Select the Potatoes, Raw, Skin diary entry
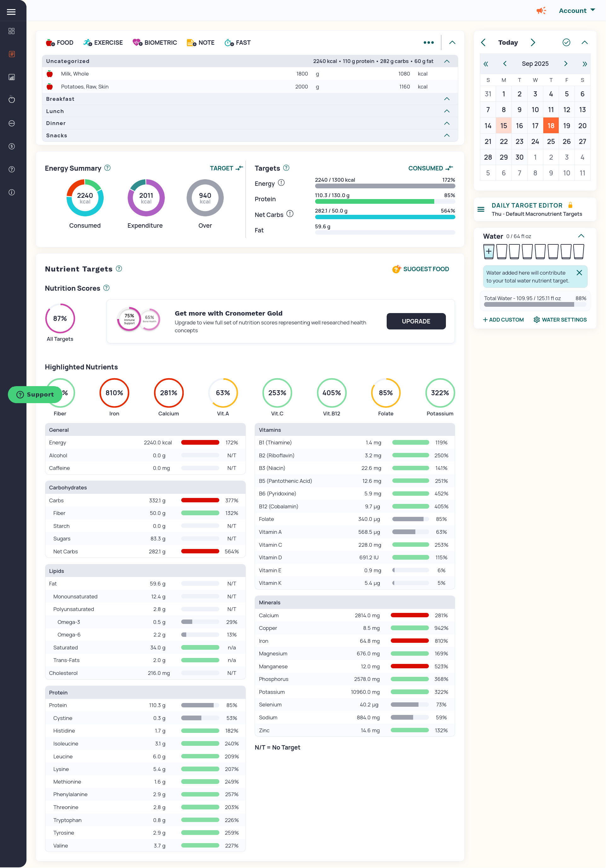Screen dimensions: 606x868 click(250, 87)
